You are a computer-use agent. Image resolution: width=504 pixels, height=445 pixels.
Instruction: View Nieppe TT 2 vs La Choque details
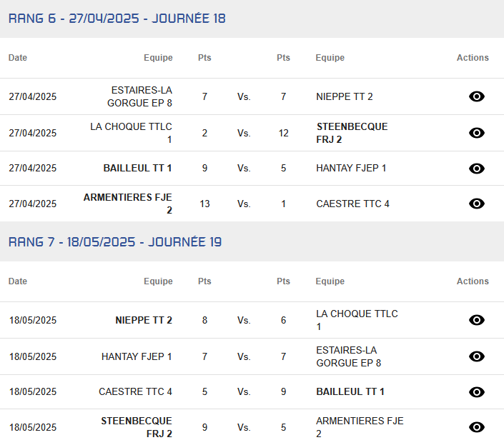[x=477, y=320]
